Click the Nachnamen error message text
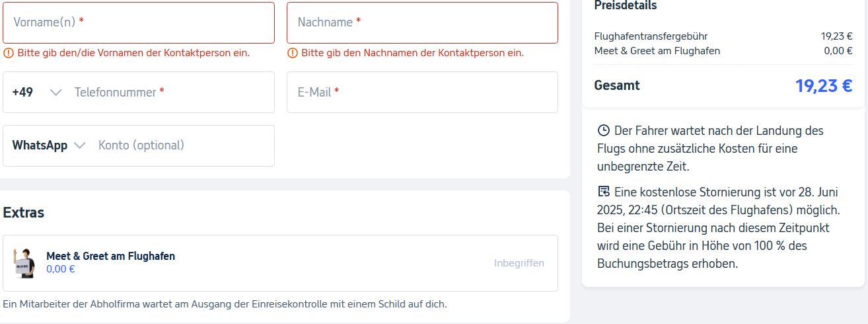The height and width of the screenshot is (324, 868). 413,53
